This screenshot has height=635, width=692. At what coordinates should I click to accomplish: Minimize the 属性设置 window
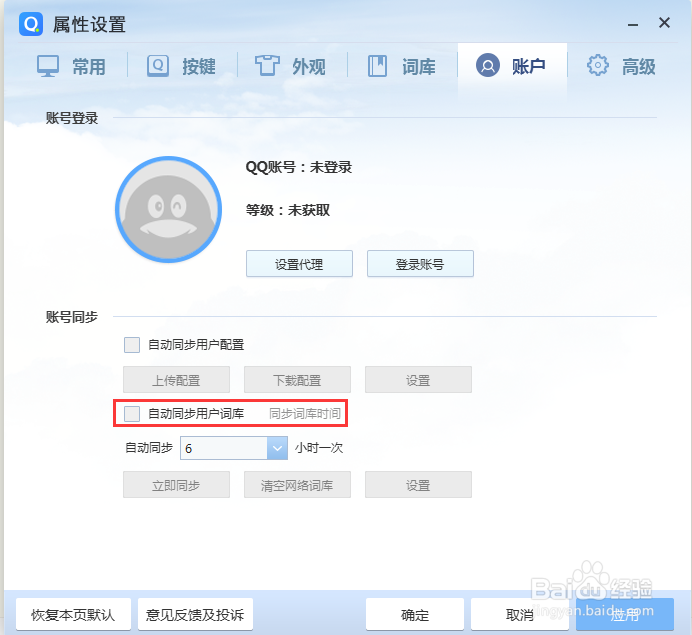pos(633,25)
